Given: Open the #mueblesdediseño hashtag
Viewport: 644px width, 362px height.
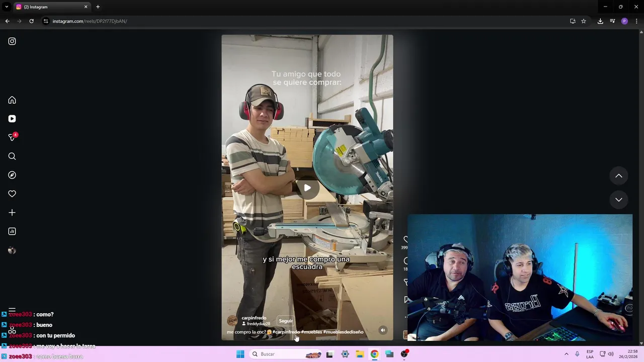Looking at the screenshot, I should [343, 332].
